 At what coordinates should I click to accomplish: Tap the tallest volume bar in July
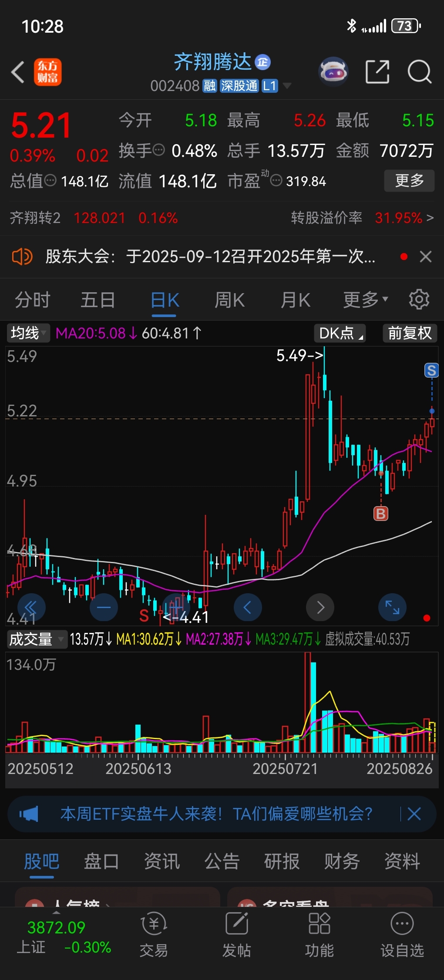point(307,702)
